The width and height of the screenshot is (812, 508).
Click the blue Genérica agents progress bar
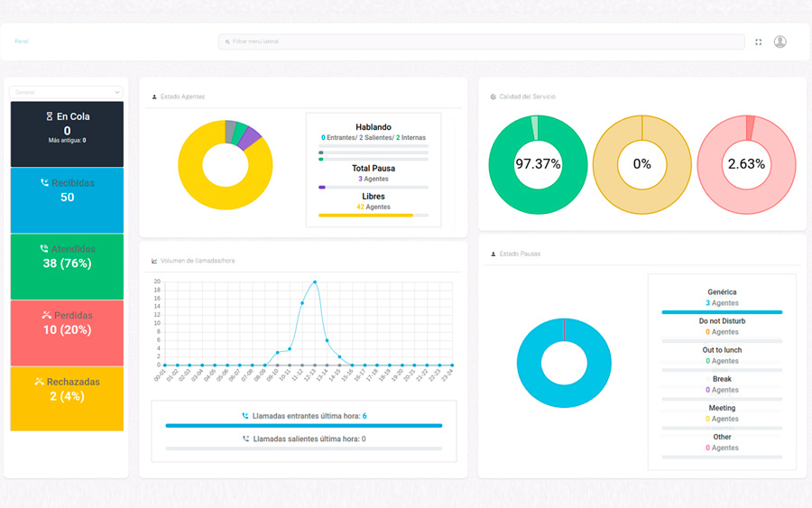[x=722, y=312]
